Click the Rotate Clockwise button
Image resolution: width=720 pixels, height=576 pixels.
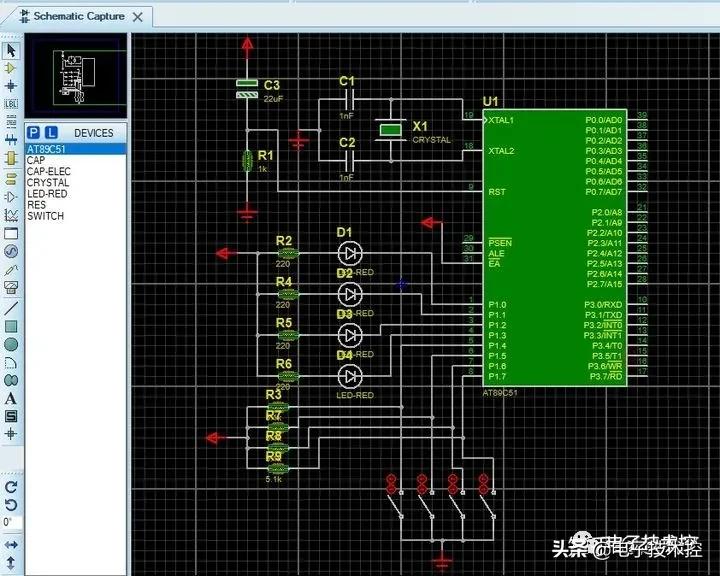(x=11, y=486)
